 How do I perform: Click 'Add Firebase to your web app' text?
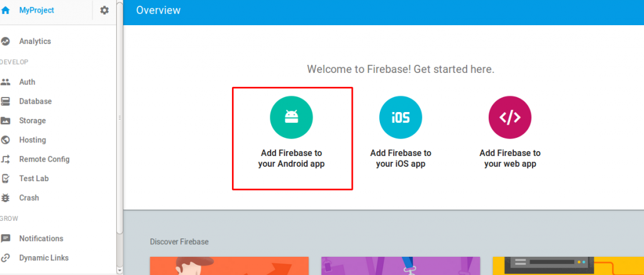(x=509, y=158)
